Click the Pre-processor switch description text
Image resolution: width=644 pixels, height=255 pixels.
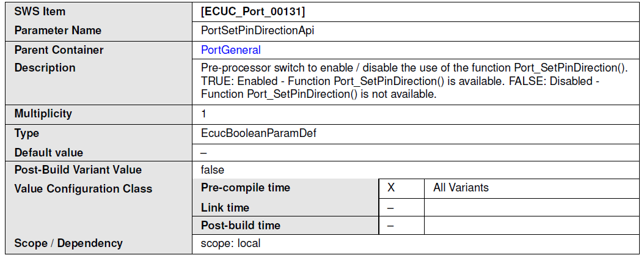(415, 81)
